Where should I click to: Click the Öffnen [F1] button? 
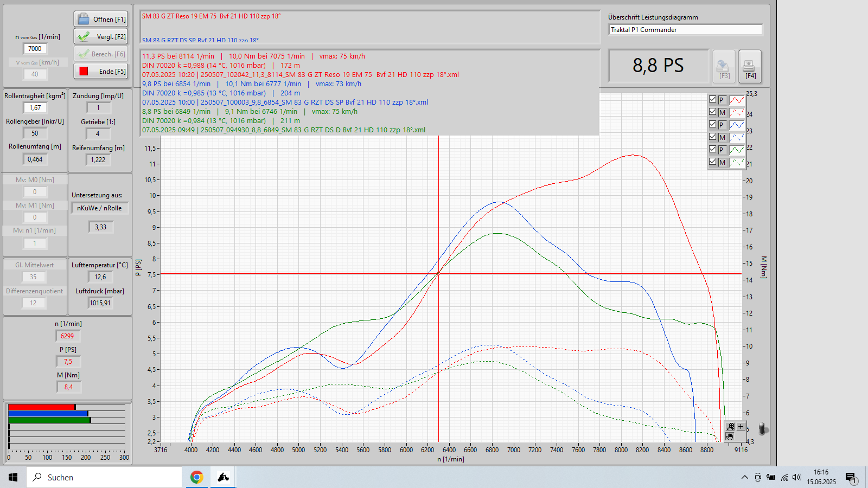click(101, 19)
